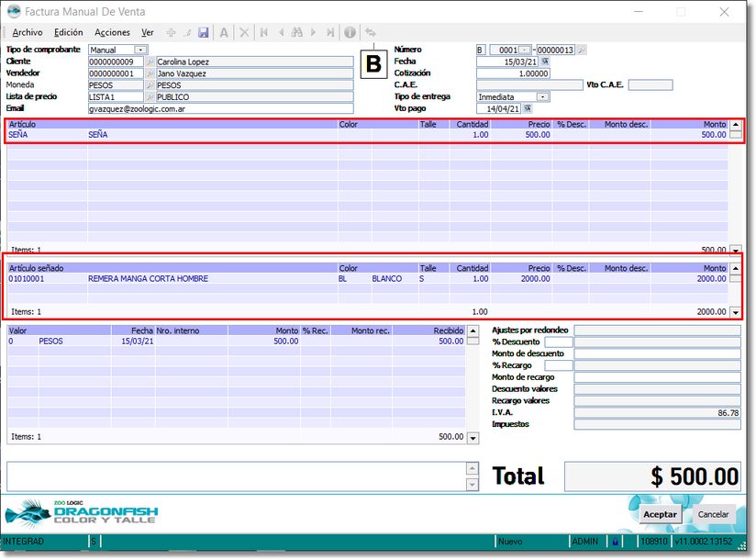Expand the point-of-sale 0001 number dropdown
Screen dimensions: 756x560
(525, 50)
